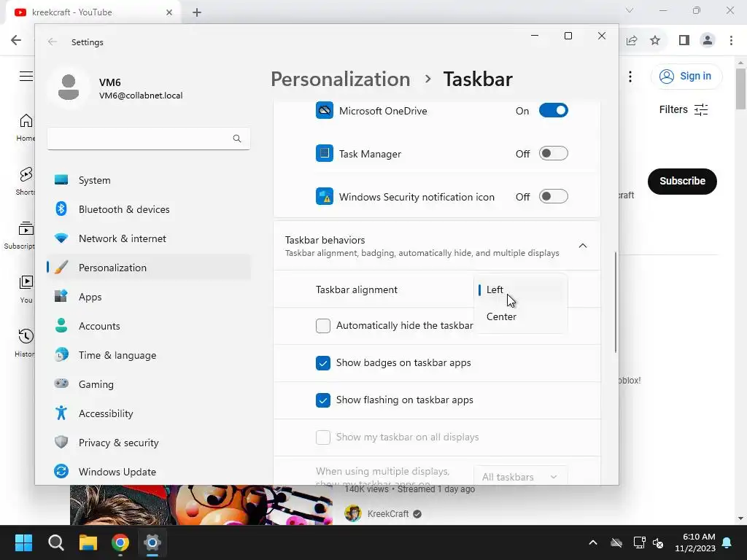Focus the Settings search box

point(148,139)
